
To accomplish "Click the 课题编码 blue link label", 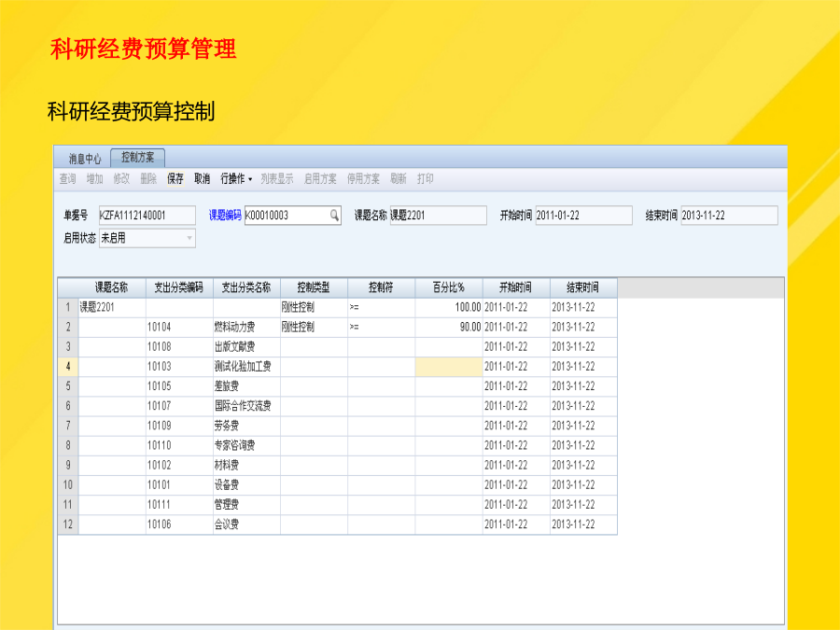I will (x=225, y=216).
